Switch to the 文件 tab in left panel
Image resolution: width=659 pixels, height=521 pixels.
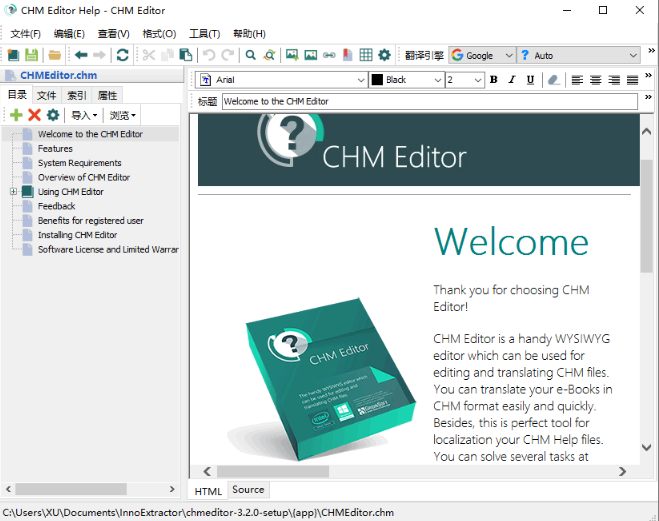pyautogui.click(x=46, y=95)
